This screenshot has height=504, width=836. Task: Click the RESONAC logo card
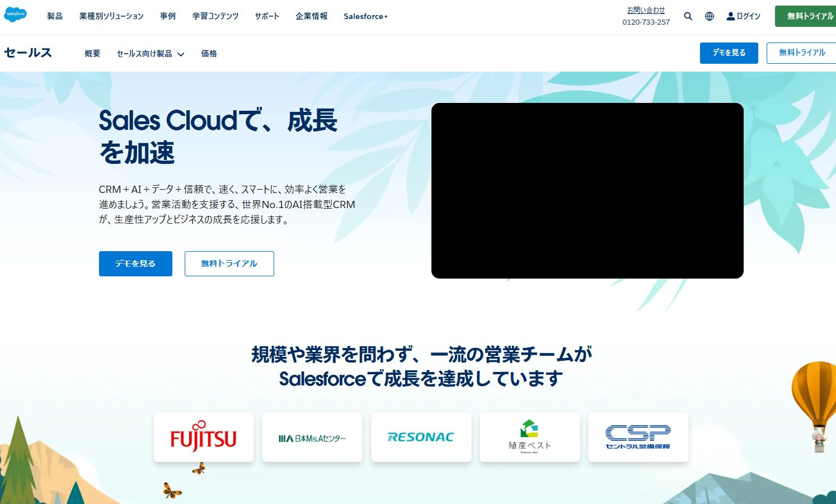tap(421, 437)
